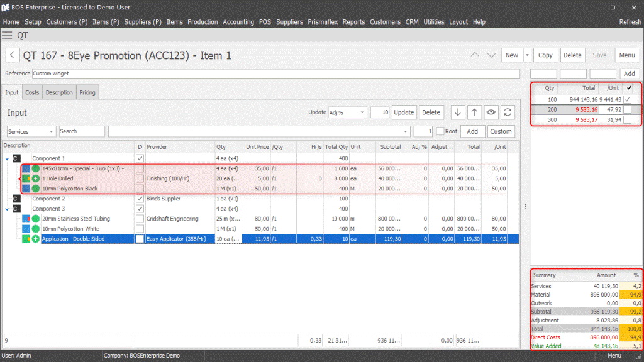Toggle the D checkbox for Component 2
This screenshot has width=644, height=362.
tap(140, 199)
